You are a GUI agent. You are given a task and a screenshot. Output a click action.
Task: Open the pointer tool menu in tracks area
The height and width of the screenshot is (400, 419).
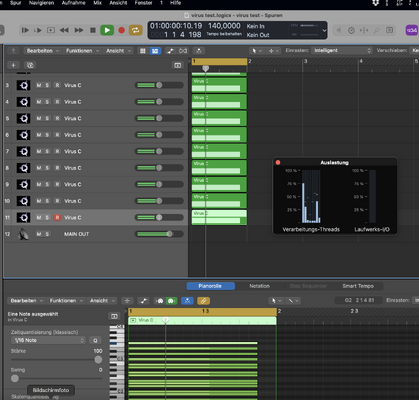click(x=256, y=51)
